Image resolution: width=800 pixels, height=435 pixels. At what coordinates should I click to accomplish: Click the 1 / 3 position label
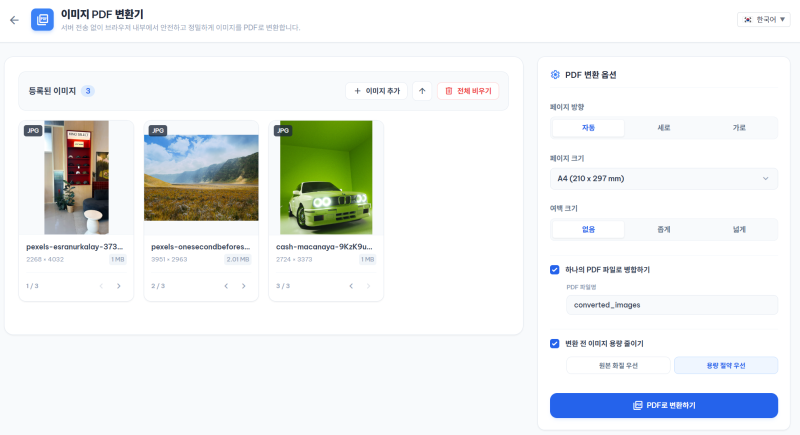click(32, 286)
